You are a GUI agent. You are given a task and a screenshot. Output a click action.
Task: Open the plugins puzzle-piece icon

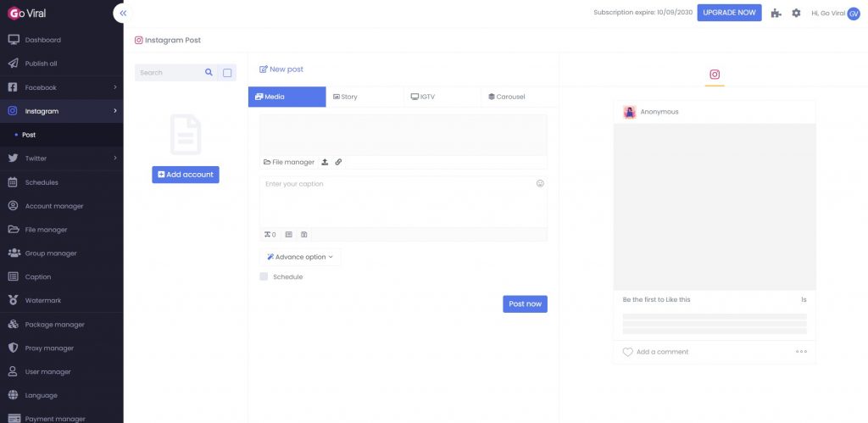(776, 14)
